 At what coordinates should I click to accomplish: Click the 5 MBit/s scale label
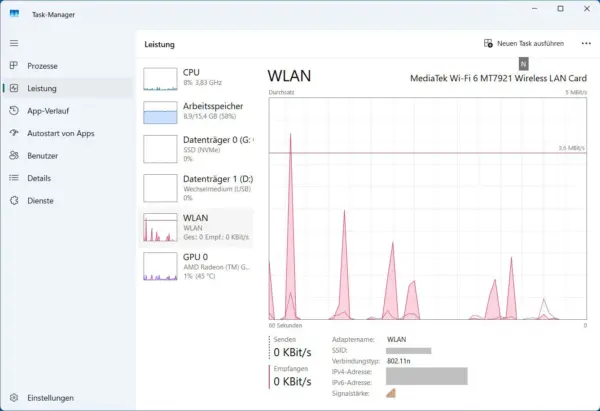576,92
